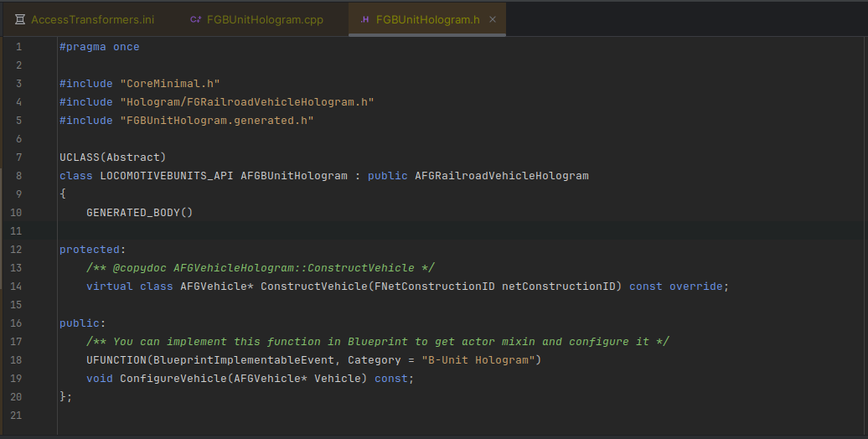868x439 pixels.
Task: Select the FGBUnitHologram.h tab
Action: 427,20
